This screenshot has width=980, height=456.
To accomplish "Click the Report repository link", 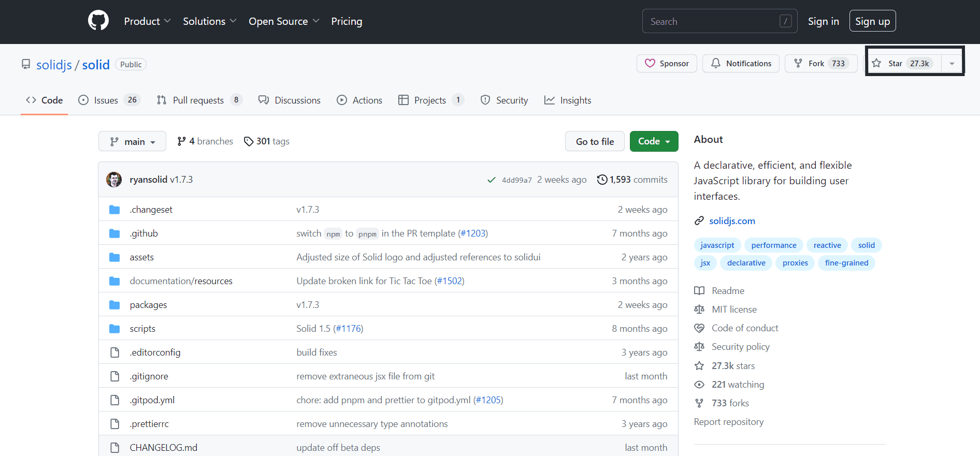I will (x=728, y=422).
